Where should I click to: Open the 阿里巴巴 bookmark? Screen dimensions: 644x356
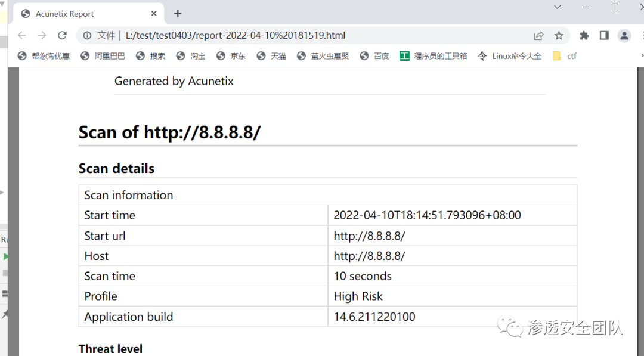(103, 56)
